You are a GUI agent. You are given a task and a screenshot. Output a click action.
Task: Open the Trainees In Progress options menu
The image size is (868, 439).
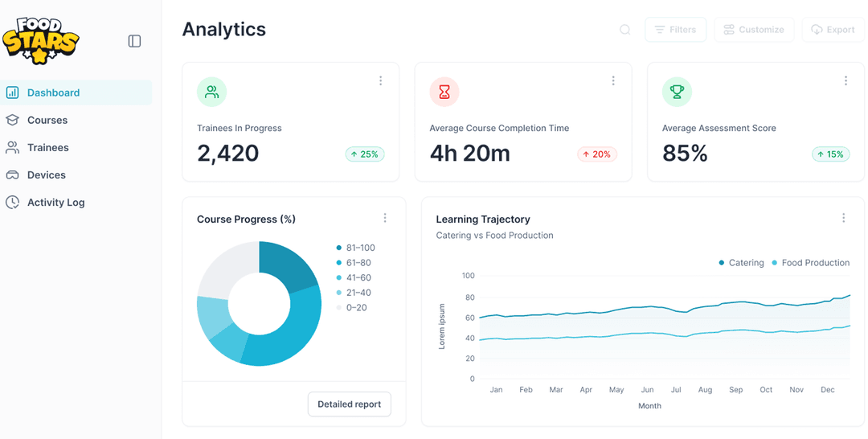[380, 81]
